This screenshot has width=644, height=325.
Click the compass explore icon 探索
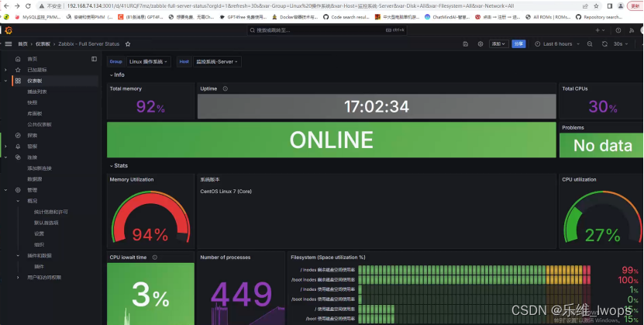pos(18,135)
